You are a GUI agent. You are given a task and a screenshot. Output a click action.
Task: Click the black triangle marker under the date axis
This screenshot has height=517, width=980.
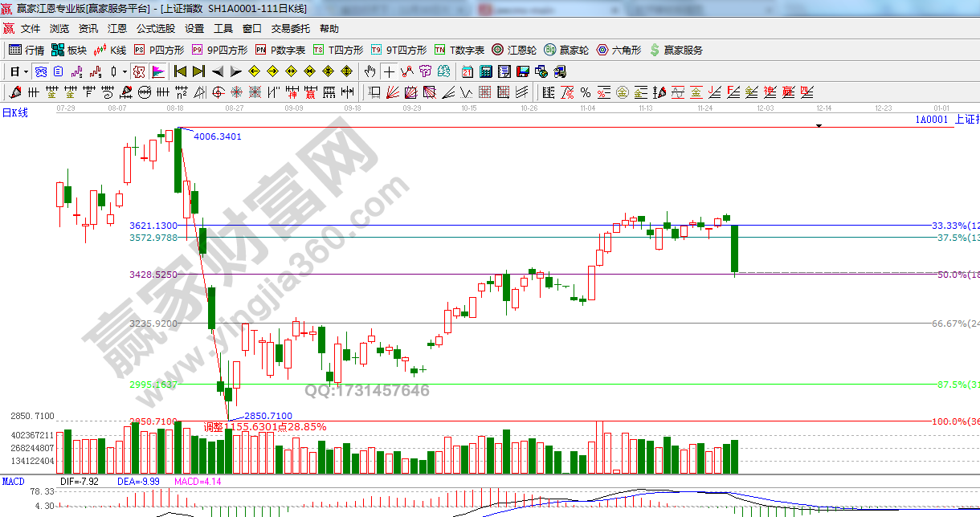[x=819, y=126]
